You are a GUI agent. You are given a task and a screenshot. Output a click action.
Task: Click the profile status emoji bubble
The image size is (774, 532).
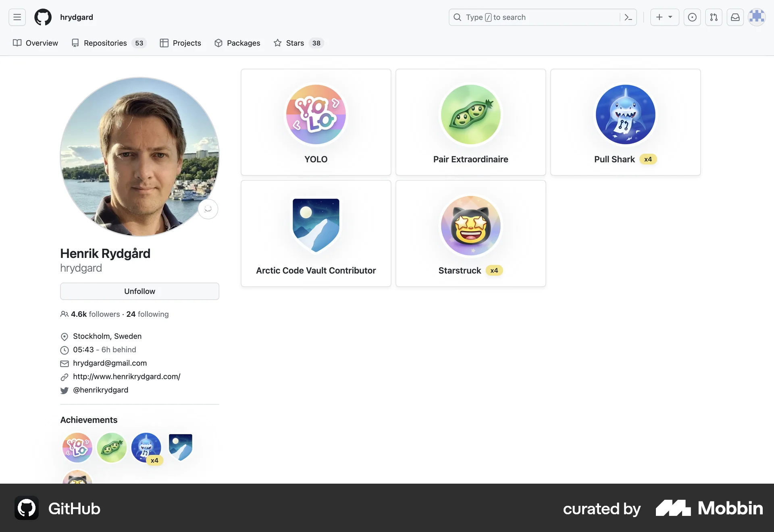(208, 209)
